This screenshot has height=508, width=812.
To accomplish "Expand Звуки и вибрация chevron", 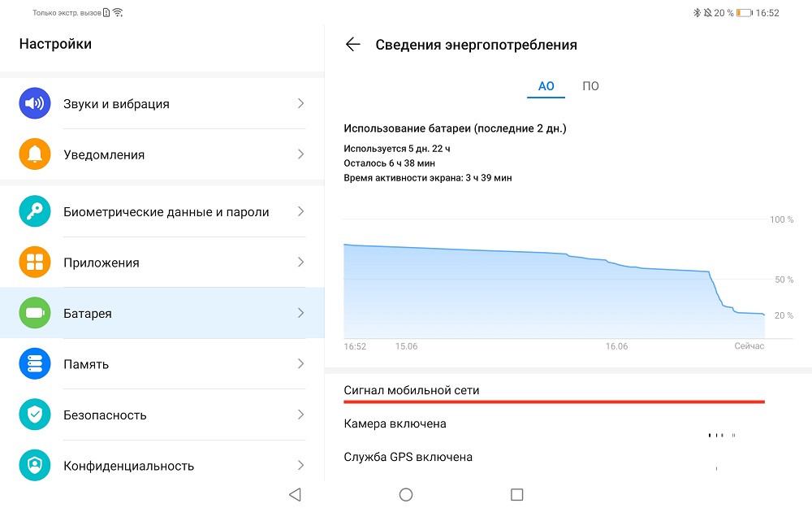I will (x=301, y=103).
